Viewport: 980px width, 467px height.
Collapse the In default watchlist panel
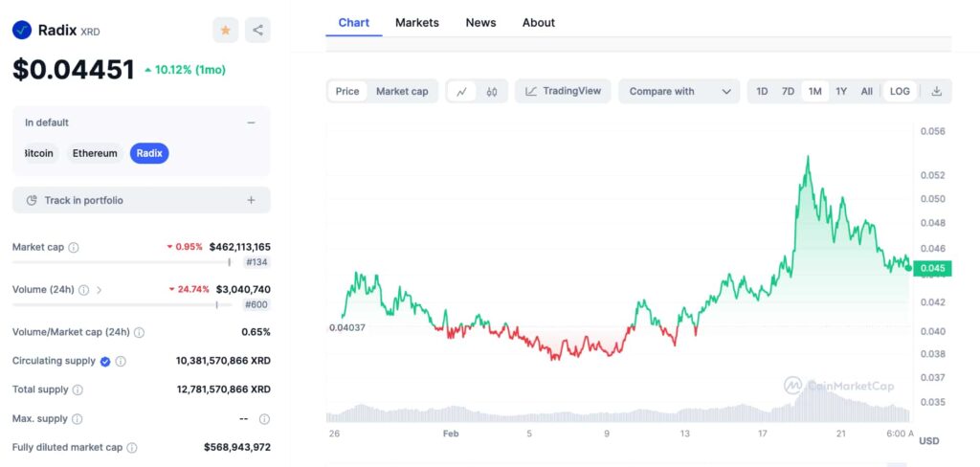pyautogui.click(x=251, y=122)
